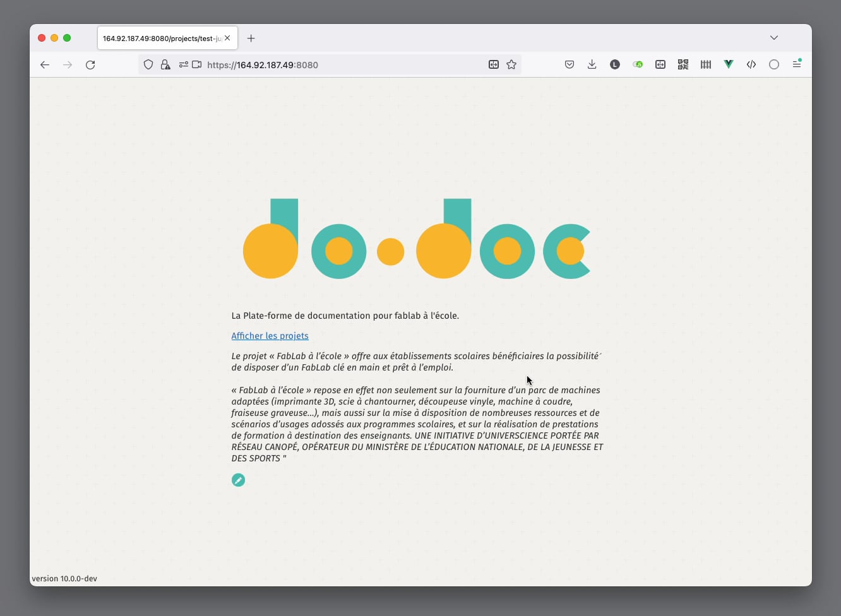
Task: Reload the current page
Action: (x=90, y=64)
